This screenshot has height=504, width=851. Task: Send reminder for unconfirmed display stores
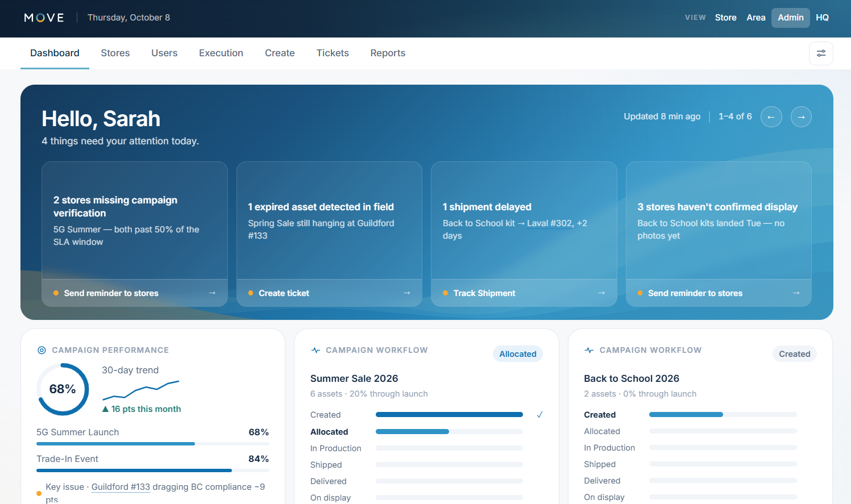pos(719,293)
